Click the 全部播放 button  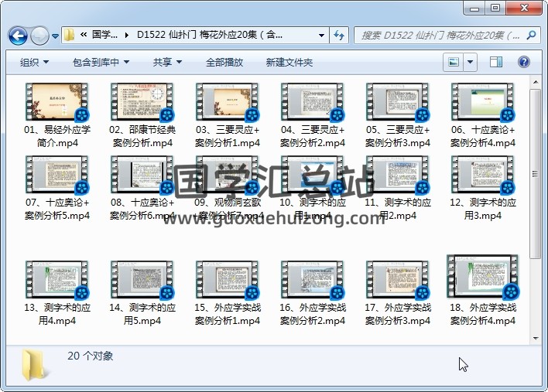pos(224,62)
